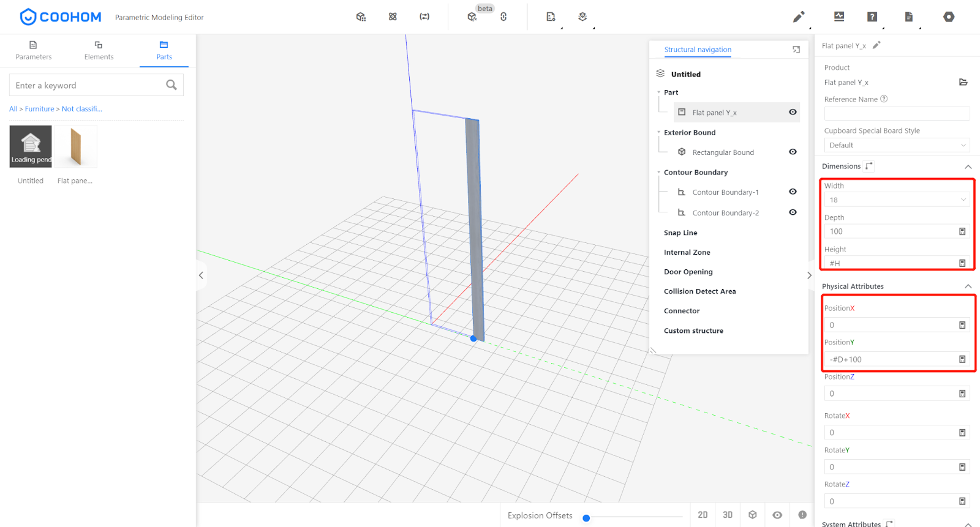
Task: Collapse the Dimensions section
Action: point(968,166)
